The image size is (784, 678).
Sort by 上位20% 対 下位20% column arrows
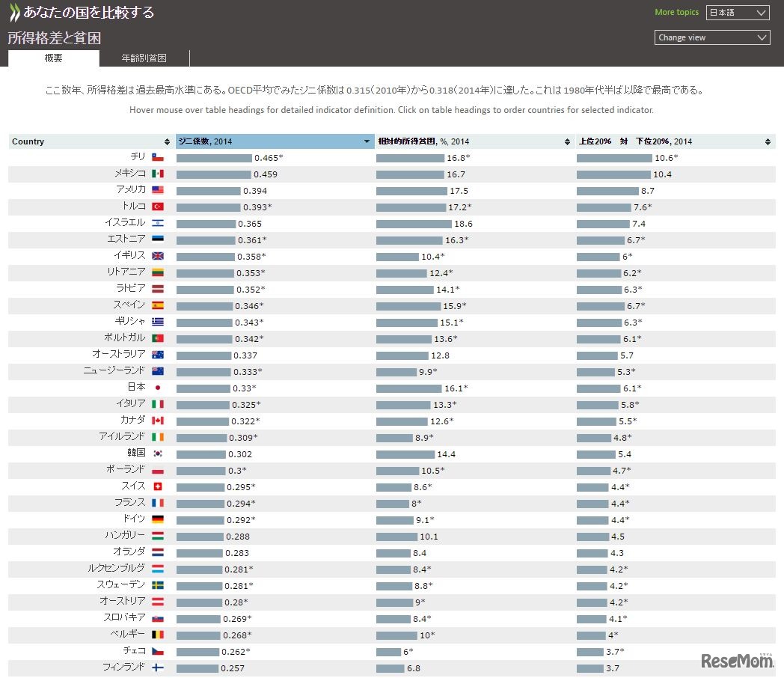pos(768,141)
